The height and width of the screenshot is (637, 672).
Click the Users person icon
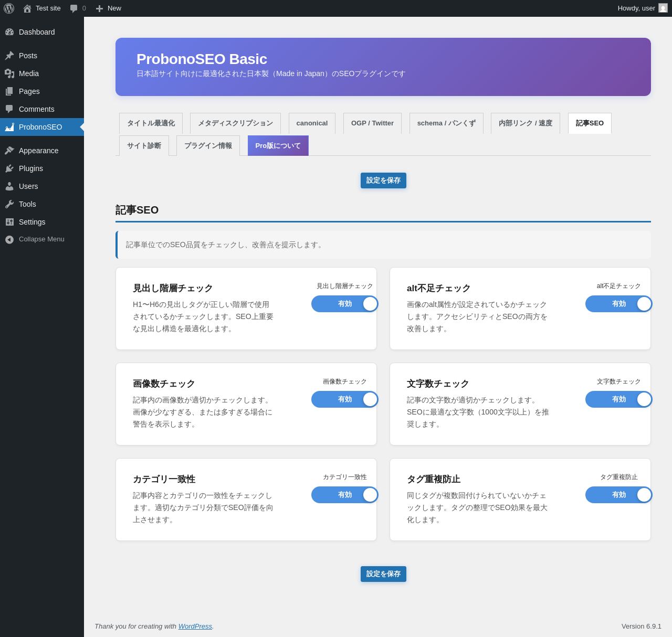9,186
